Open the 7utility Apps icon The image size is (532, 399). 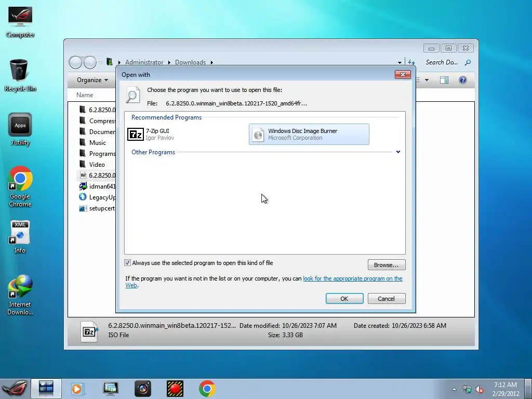pyautogui.click(x=20, y=129)
